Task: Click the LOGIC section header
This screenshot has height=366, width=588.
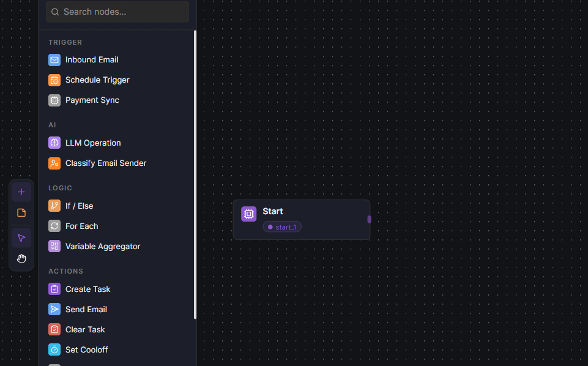Action: tap(61, 188)
